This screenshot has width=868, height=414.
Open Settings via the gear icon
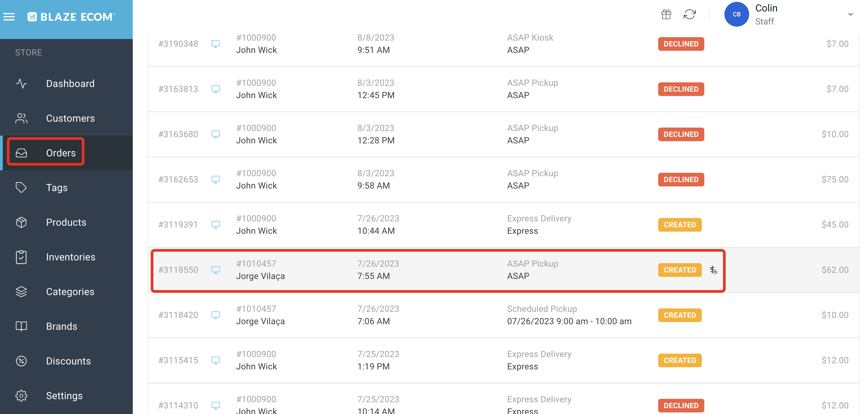click(21, 395)
